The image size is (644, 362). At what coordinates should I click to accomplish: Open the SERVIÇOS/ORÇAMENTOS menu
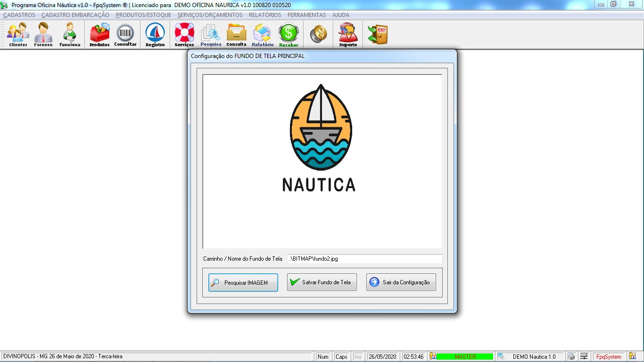(x=210, y=15)
